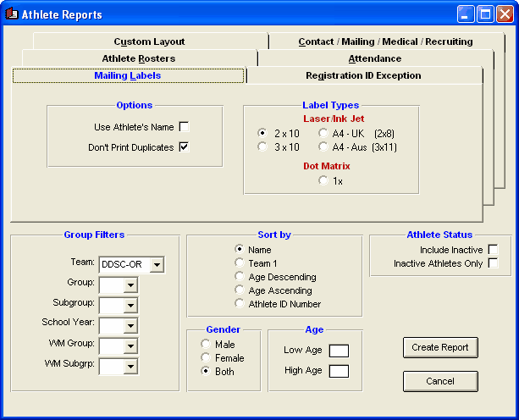The width and height of the screenshot is (519, 420).
Task: Tick Inactive Athletes Only checkbox
Action: (x=493, y=263)
